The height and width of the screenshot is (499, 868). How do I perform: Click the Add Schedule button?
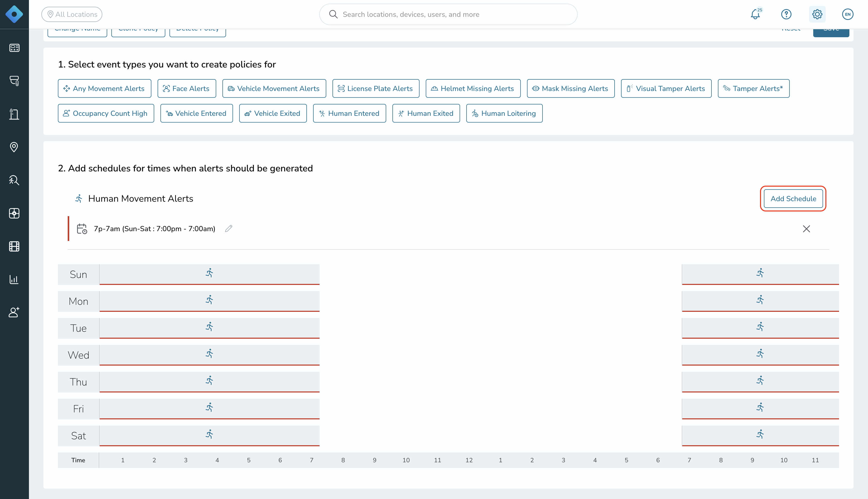[x=793, y=199]
